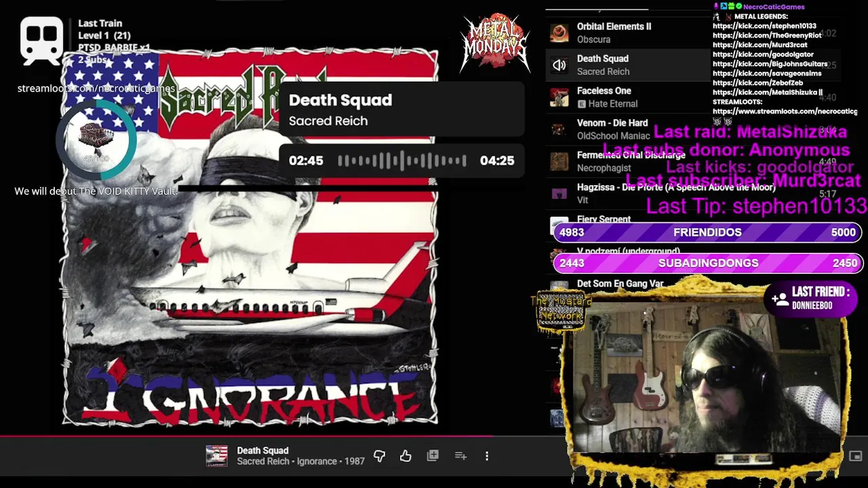Click Hate Eternal artist name in queue

pyautogui.click(x=613, y=104)
